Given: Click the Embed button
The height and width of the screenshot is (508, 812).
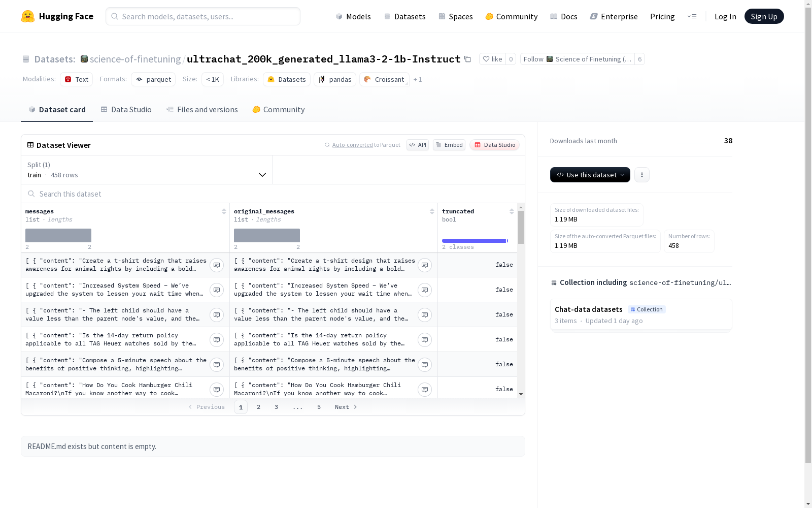Looking at the screenshot, I should [449, 145].
